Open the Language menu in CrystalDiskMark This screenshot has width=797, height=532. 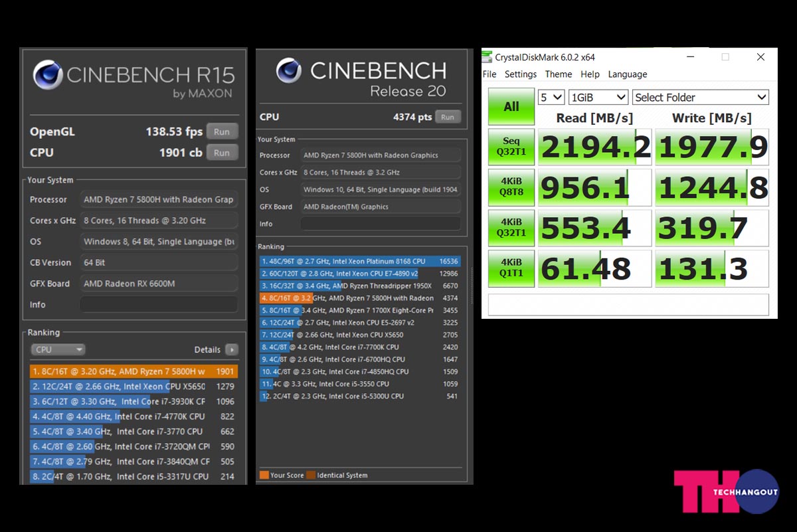(628, 74)
